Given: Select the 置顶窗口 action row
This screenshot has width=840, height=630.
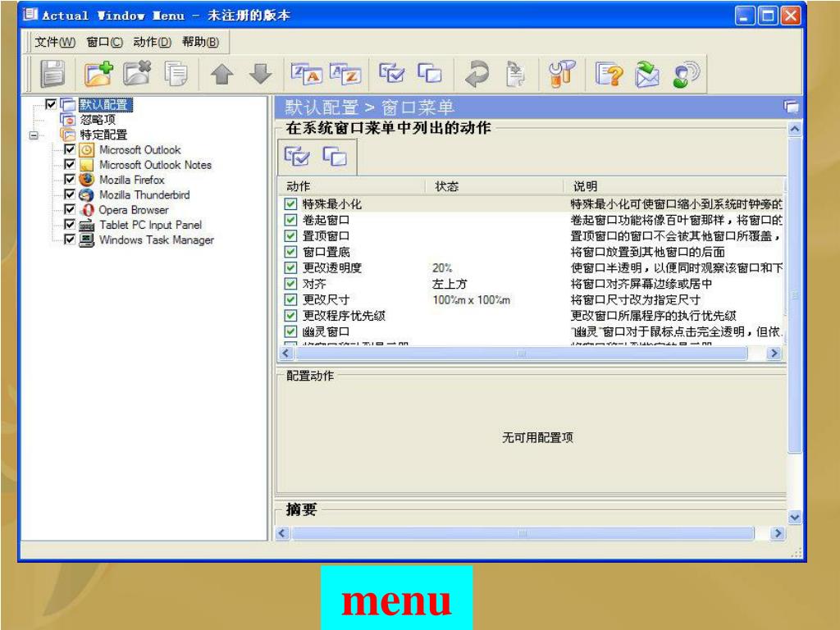Looking at the screenshot, I should click(532, 235).
